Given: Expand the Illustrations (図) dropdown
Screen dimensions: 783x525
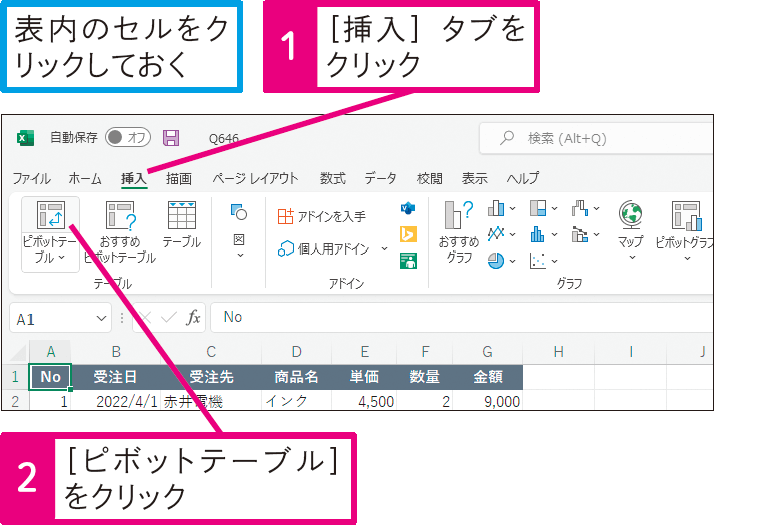Looking at the screenshot, I should (239, 246).
